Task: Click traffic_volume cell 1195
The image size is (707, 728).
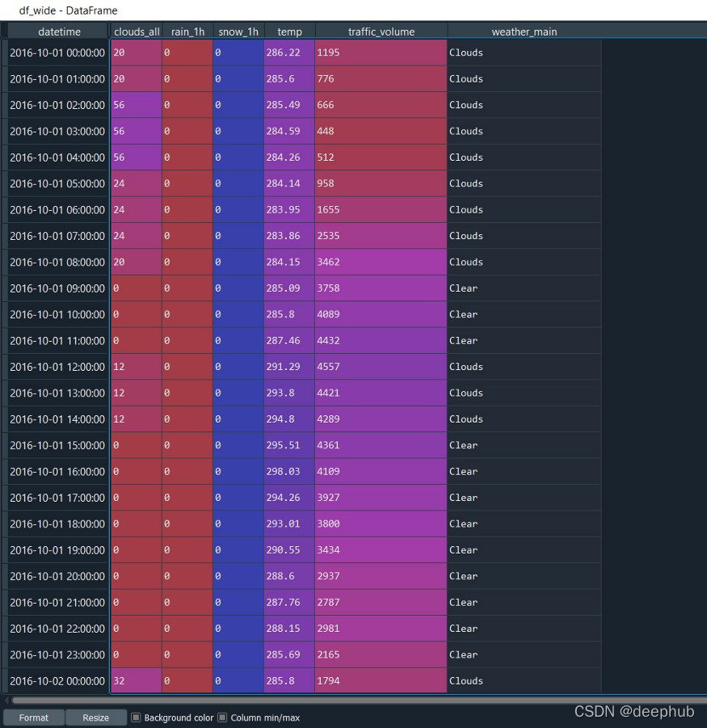Action: coord(381,53)
